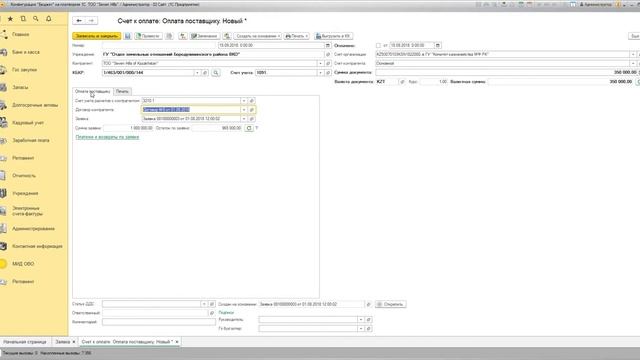Save document with the floppy disk icon

(x=127, y=36)
